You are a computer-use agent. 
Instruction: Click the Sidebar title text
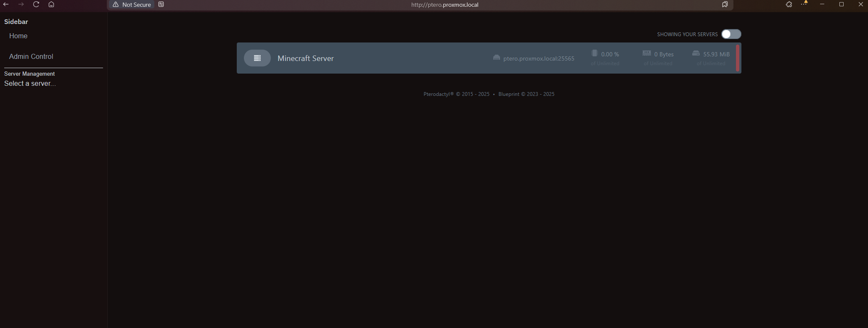tap(16, 22)
